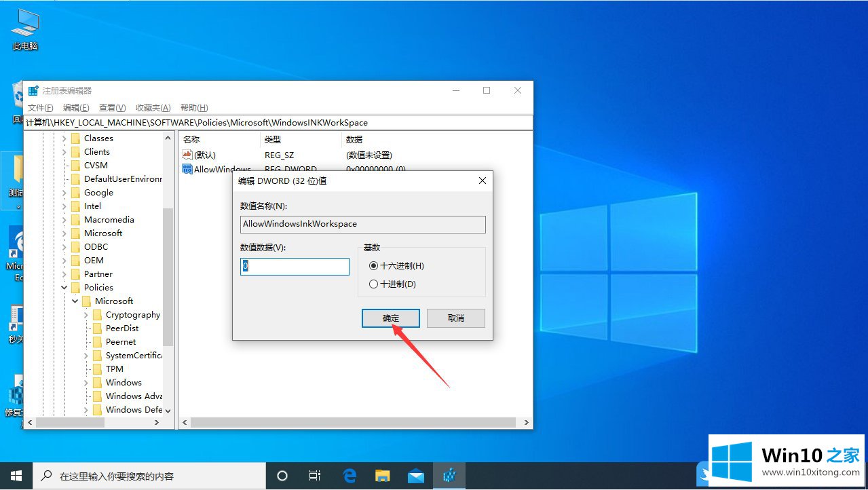The image size is (868, 490).
Task: Collapse the Policies tree node
Action: click(x=64, y=288)
